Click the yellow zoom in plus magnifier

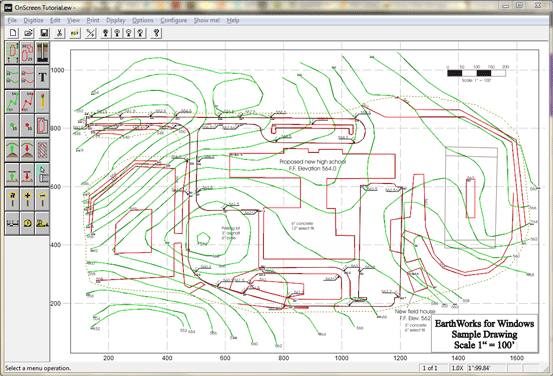coord(27,199)
